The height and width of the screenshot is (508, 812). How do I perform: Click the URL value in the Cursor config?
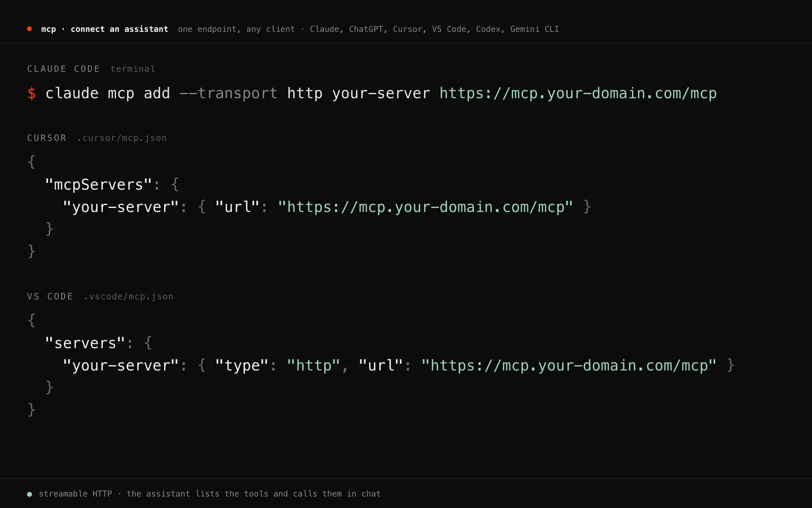426,207
